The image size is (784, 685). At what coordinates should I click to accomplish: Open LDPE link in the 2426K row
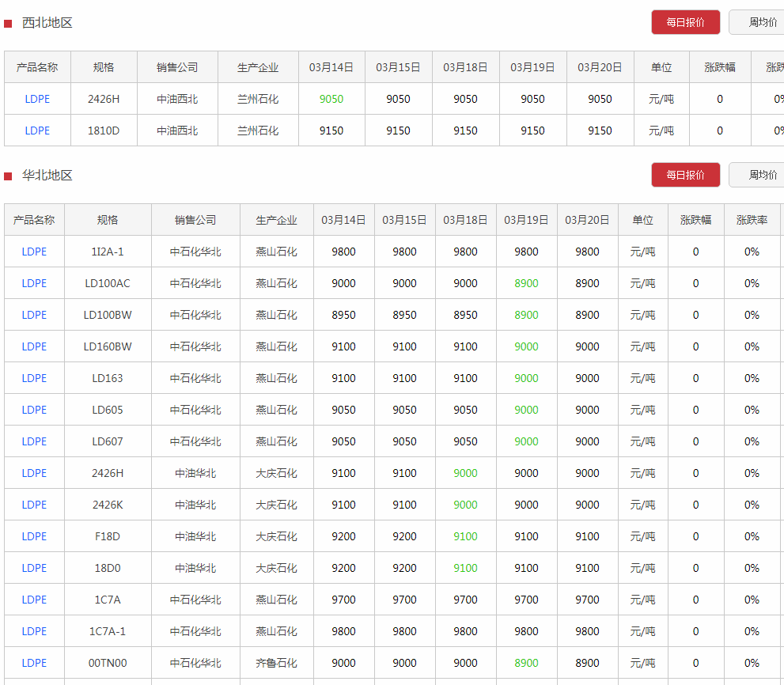click(x=34, y=505)
